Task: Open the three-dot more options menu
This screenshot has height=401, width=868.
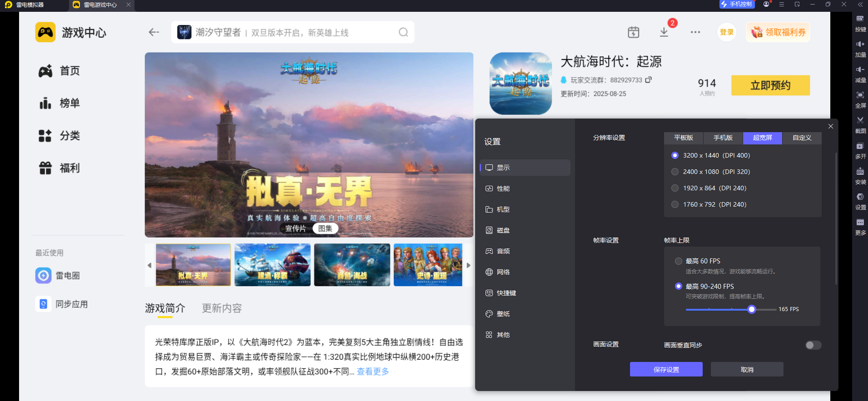Action: 695,32
